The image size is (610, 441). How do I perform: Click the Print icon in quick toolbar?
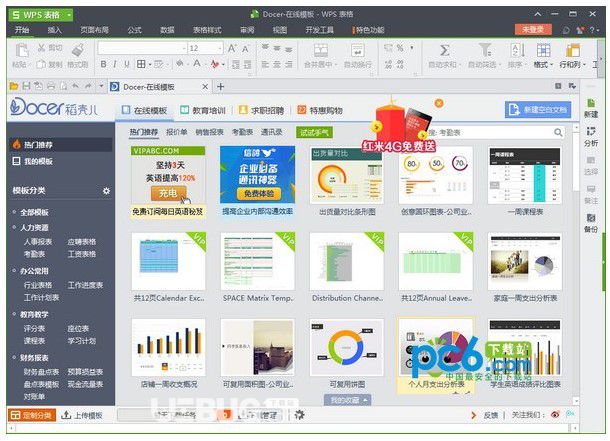pos(51,86)
